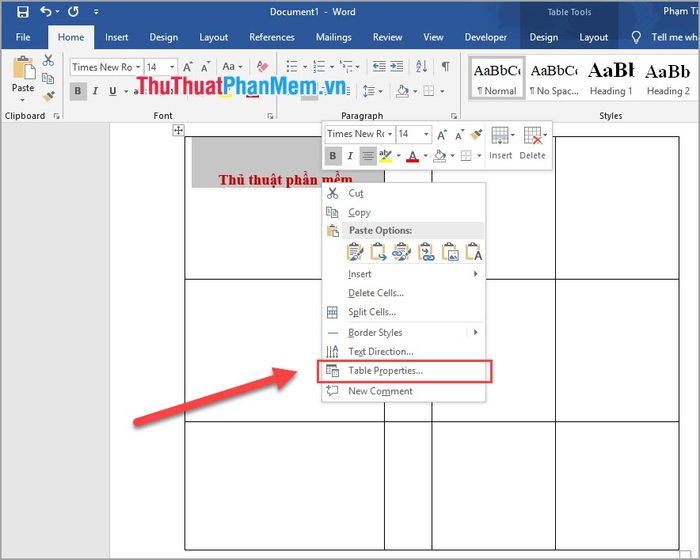The image size is (700, 560).
Task: Click the red font color button in mini toolbar
Action: tap(413, 156)
